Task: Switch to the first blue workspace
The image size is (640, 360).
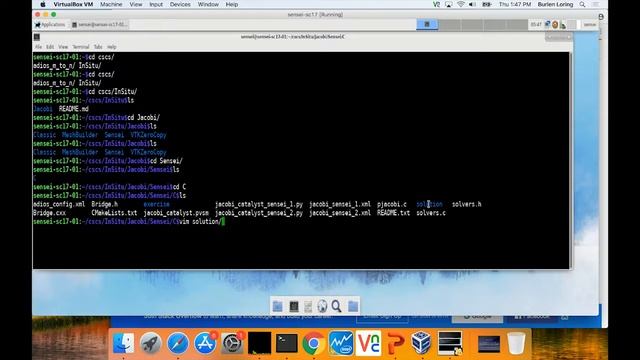Action: tap(427, 24)
